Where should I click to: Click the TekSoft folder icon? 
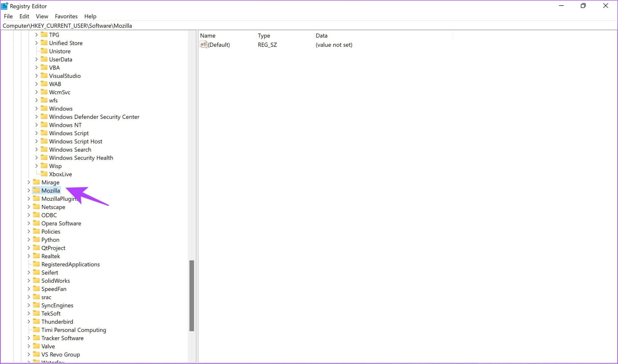pos(36,313)
